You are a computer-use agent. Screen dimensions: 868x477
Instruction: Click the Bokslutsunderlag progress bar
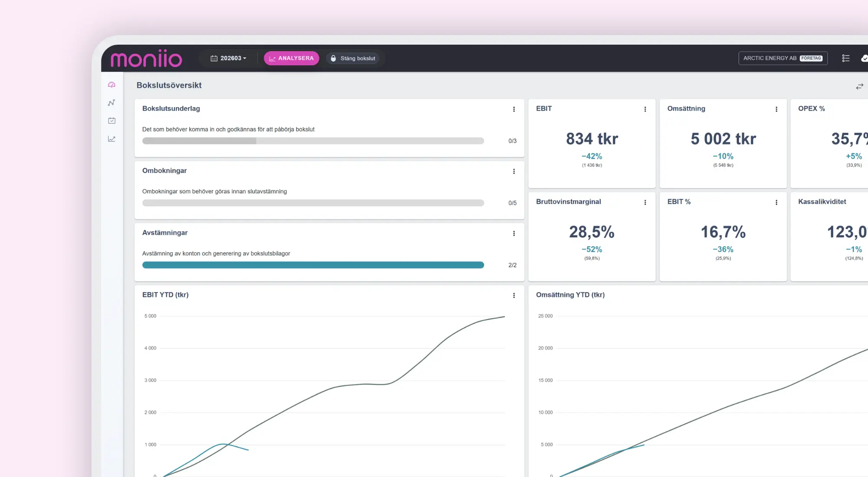pos(313,141)
